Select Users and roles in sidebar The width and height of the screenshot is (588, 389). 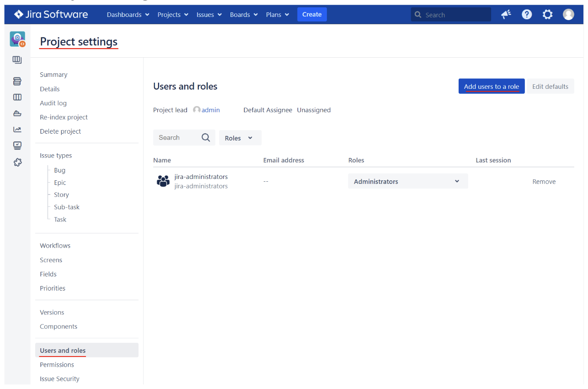pyautogui.click(x=87, y=350)
